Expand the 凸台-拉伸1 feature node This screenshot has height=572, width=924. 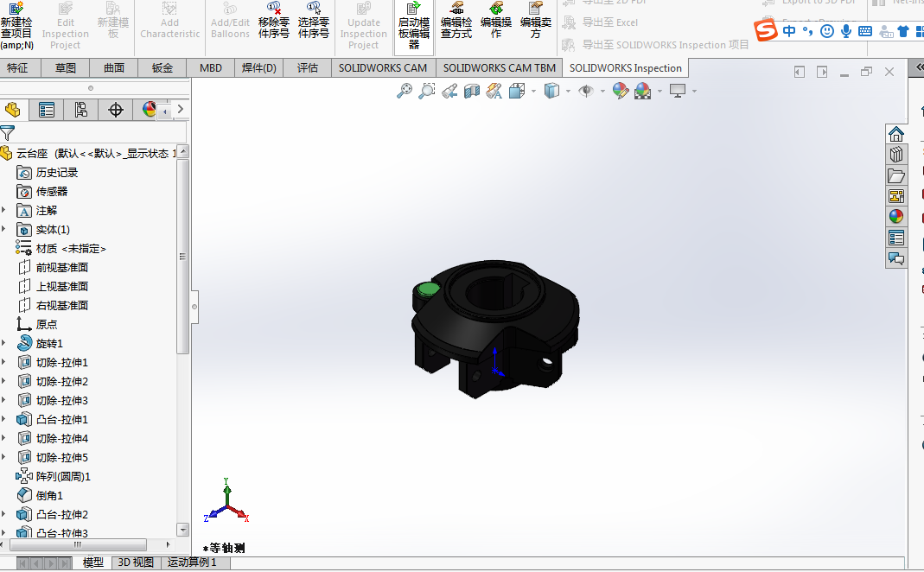4,419
